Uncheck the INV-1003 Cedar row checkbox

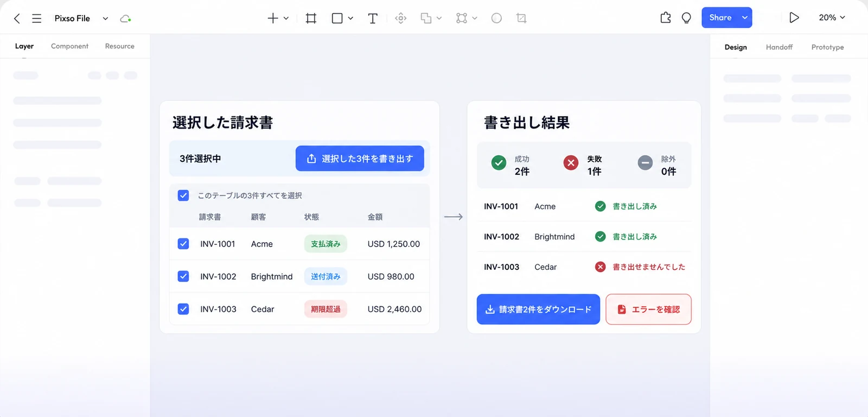click(183, 309)
